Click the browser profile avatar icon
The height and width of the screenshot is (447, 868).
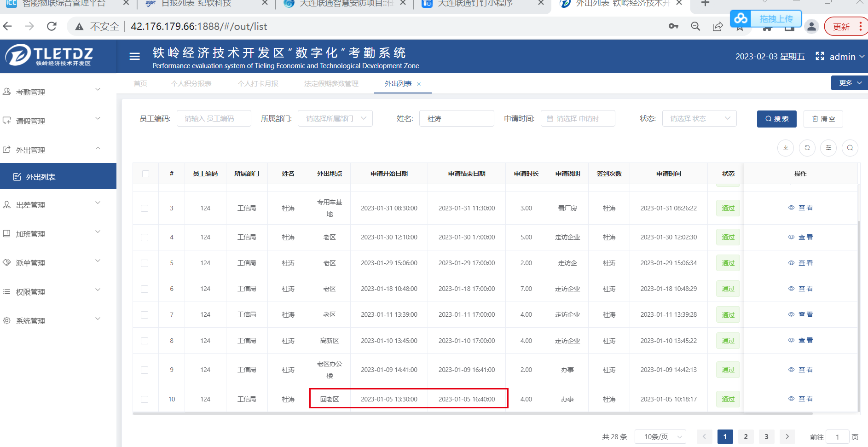click(811, 27)
